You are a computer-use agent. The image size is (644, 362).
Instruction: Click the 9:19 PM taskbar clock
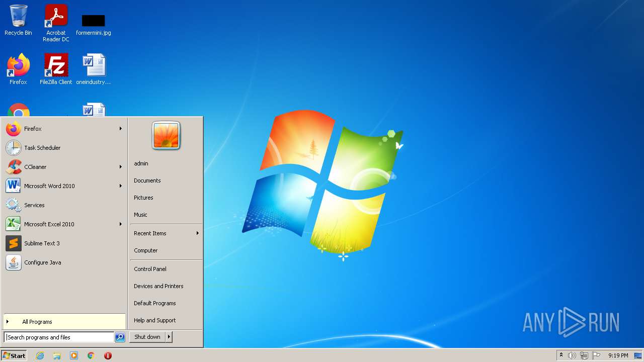[618, 355]
